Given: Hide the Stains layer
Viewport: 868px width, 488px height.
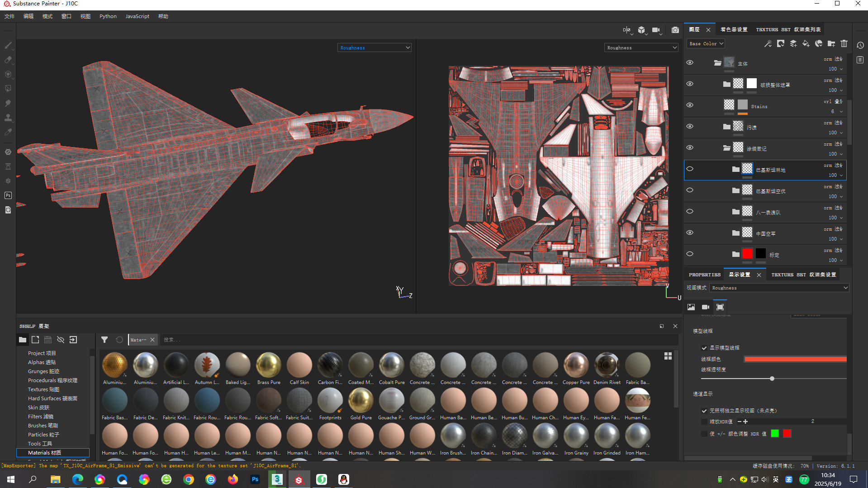Looking at the screenshot, I should point(690,105).
